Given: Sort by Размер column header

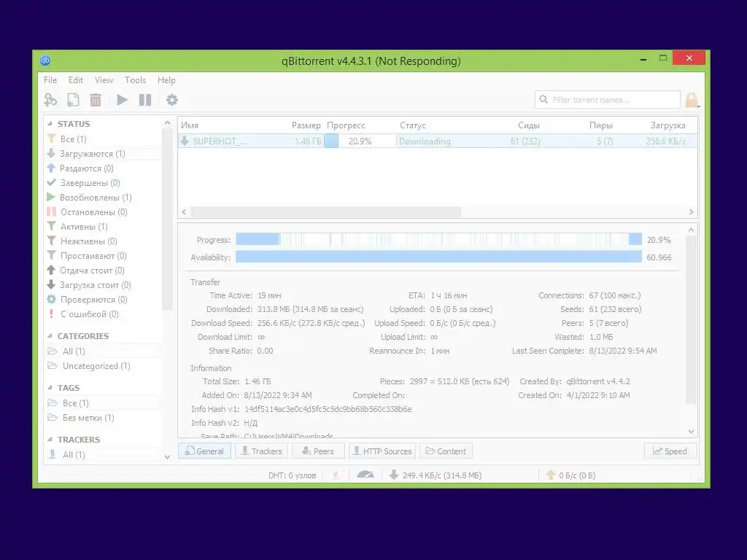Looking at the screenshot, I should [306, 125].
